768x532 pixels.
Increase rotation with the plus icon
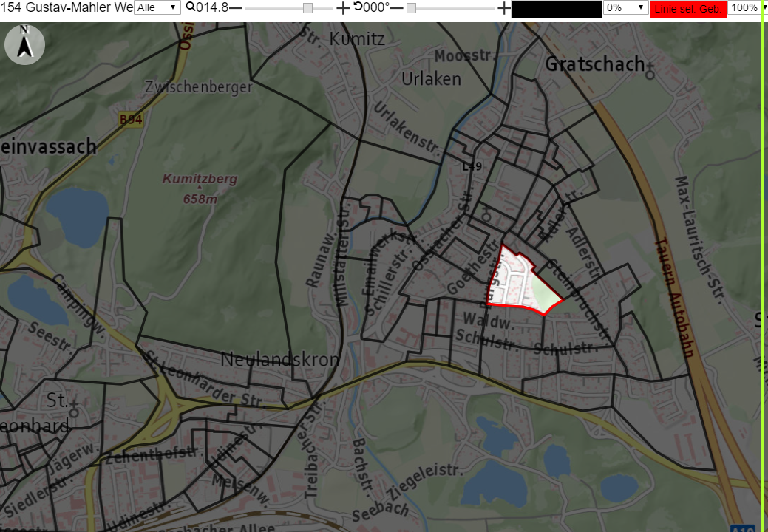click(503, 8)
